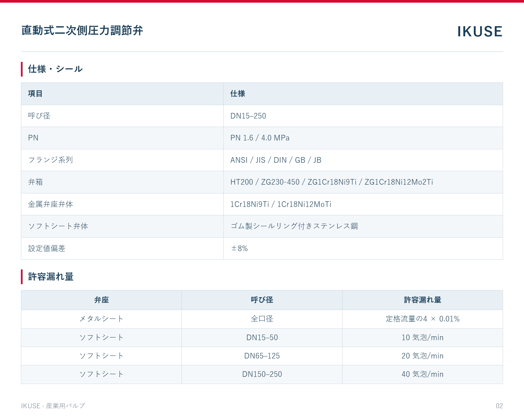Image resolution: width=524 pixels, height=420 pixels.
Task: Click the footer text IKUSE · 産業用バルブ
Action: coord(53,406)
